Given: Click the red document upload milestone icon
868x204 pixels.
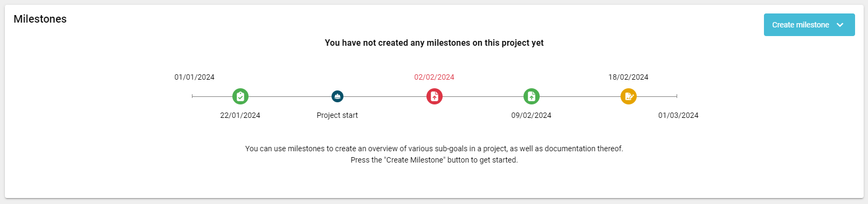Looking at the screenshot, I should point(435,96).
